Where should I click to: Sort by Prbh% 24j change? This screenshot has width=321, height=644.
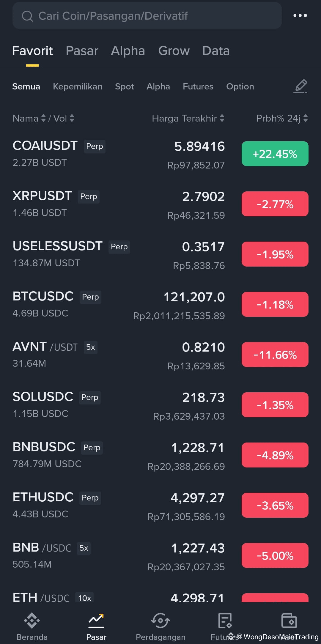(282, 118)
